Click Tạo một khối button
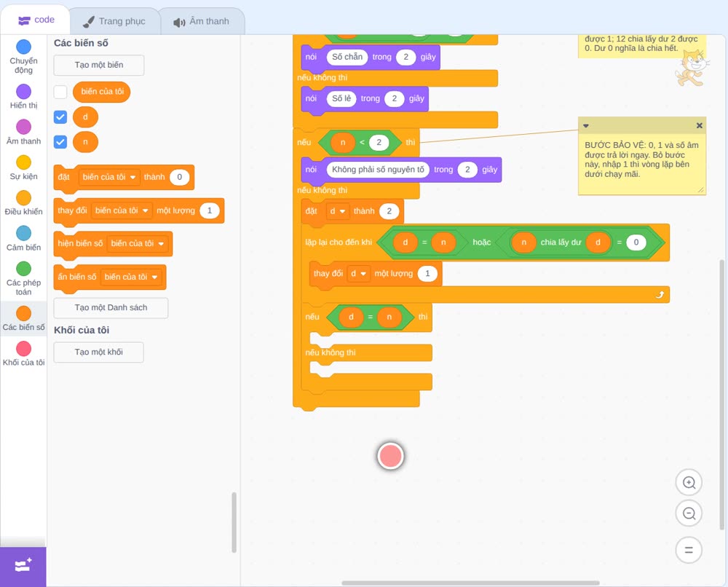 [99, 352]
